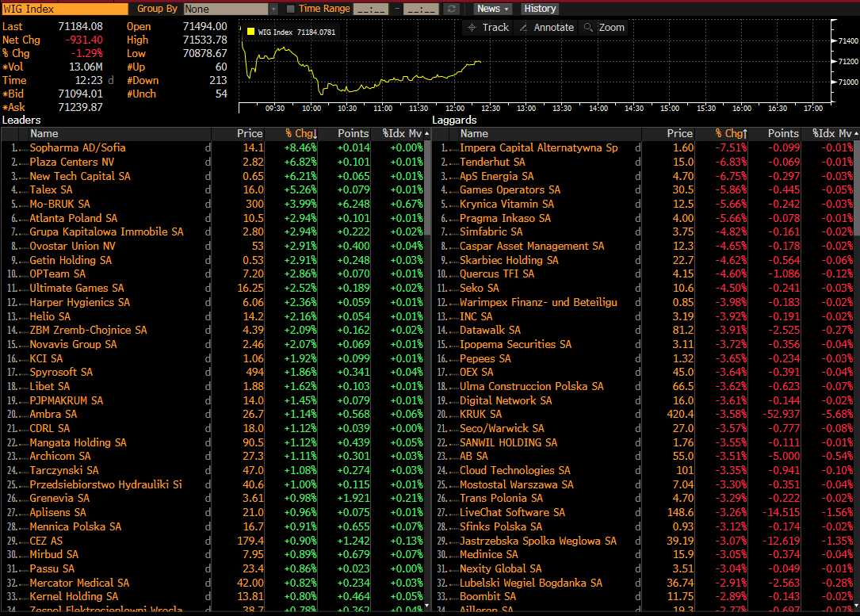Sort Leaders by % Chg column
The height and width of the screenshot is (616, 860).
coord(300,134)
